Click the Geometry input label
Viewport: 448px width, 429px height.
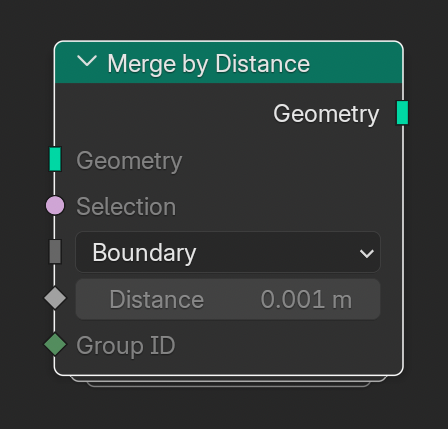coord(129,161)
